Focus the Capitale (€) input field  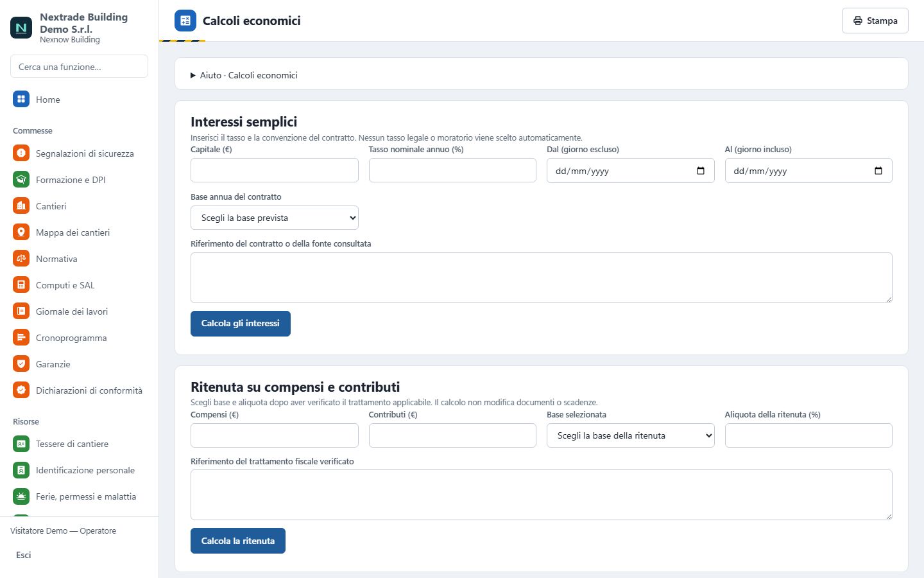coord(275,170)
